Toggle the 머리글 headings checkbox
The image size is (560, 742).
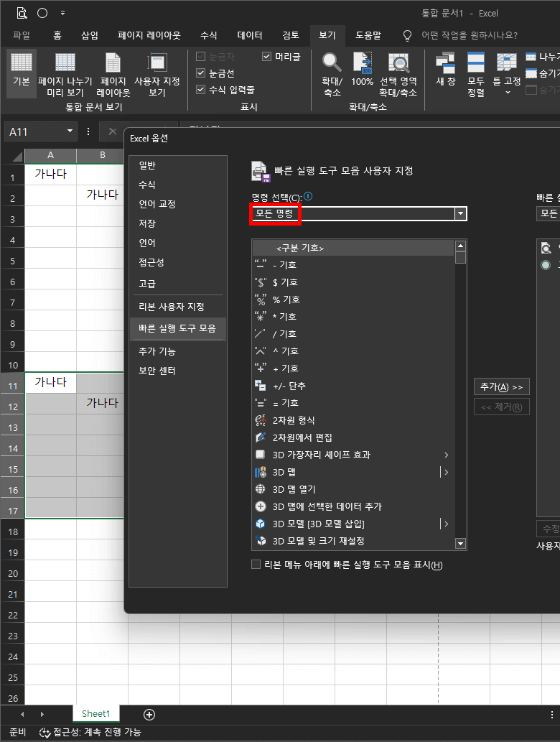267,57
